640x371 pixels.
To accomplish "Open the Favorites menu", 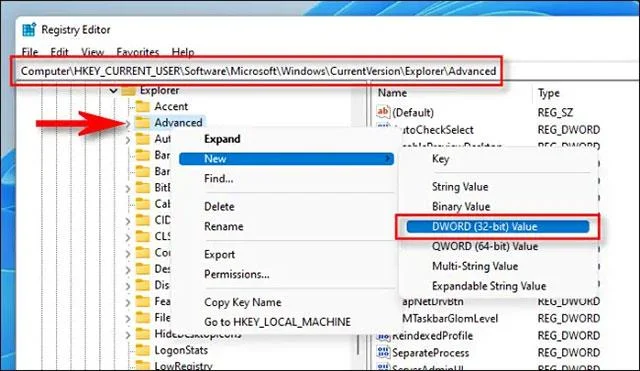I will pos(138,52).
